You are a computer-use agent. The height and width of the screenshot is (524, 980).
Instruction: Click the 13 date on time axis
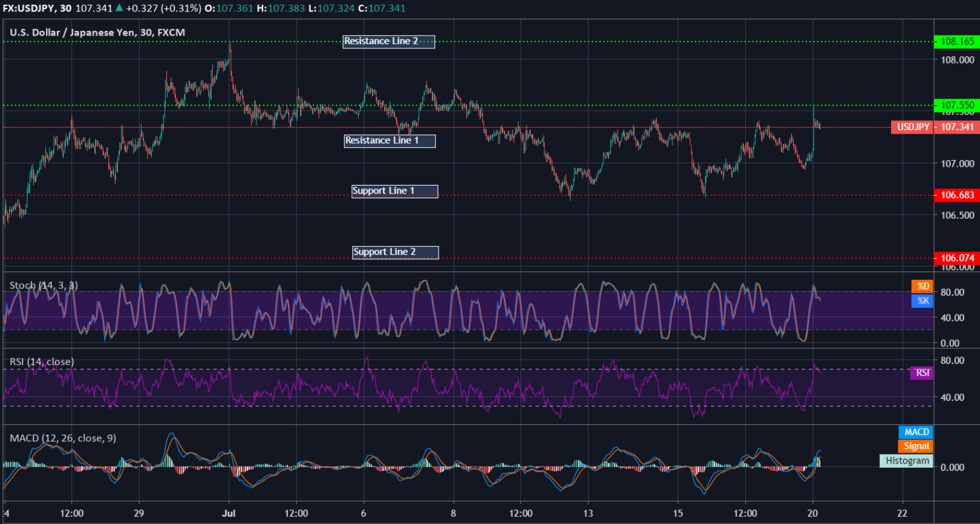588,513
